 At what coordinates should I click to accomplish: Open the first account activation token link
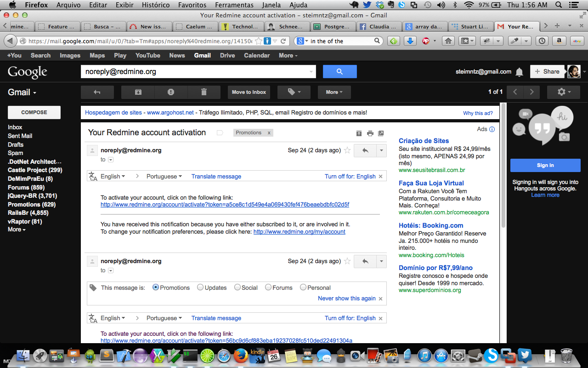coord(225,205)
